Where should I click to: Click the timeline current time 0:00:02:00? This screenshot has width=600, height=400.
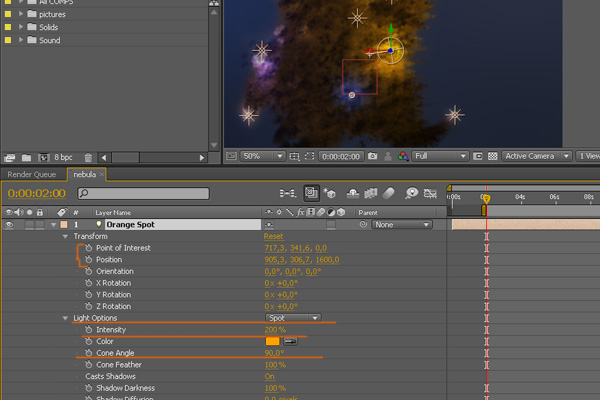click(x=37, y=193)
